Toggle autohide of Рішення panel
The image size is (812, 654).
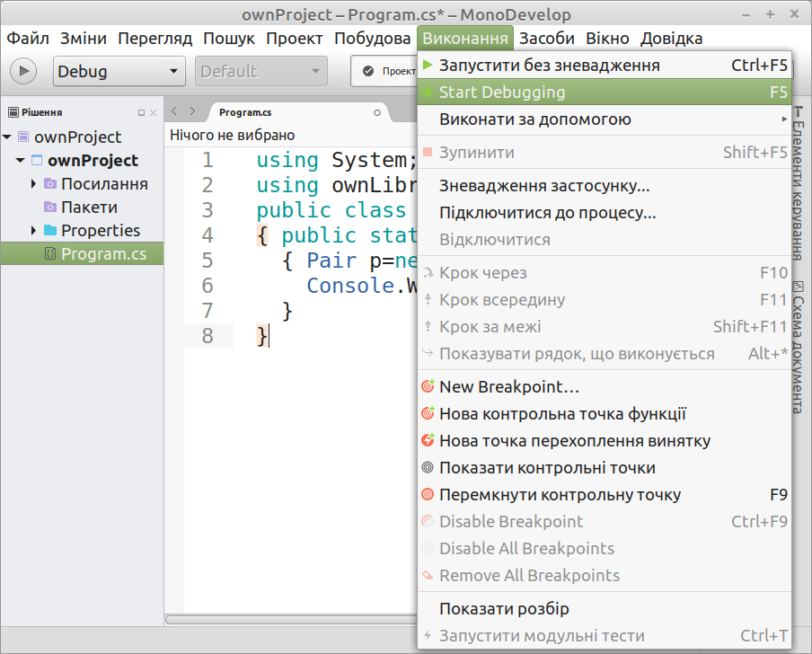click(x=141, y=112)
